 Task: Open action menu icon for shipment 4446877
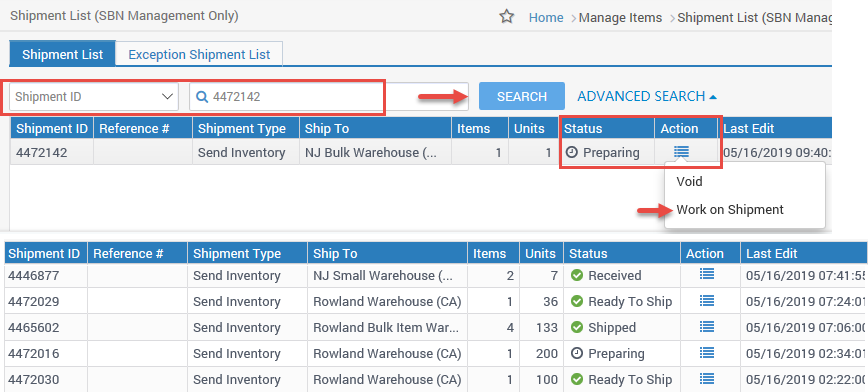click(x=707, y=274)
